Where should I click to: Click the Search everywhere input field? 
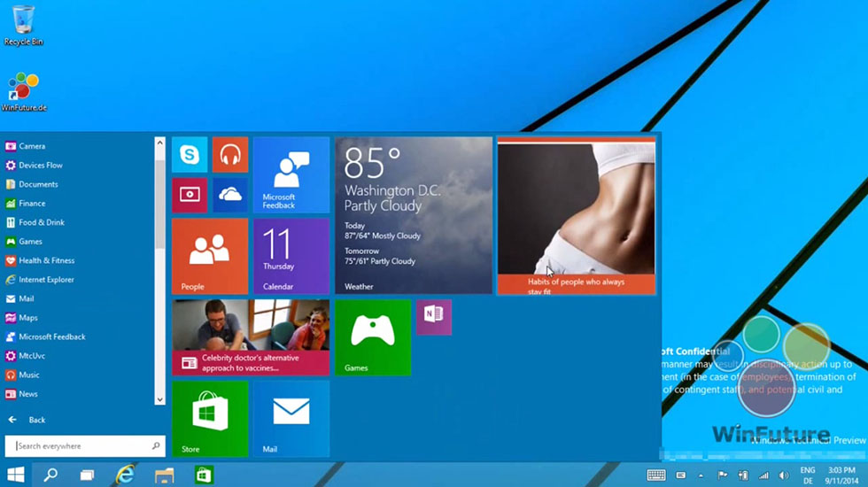(80, 446)
